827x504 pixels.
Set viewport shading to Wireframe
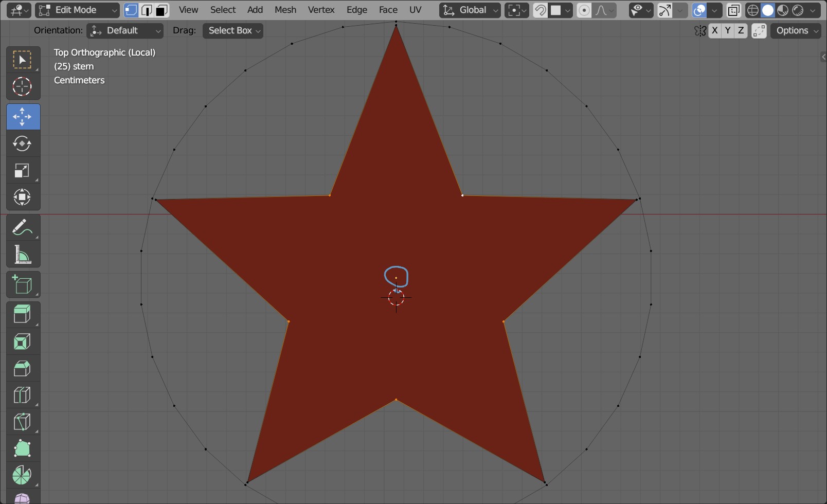pos(752,10)
